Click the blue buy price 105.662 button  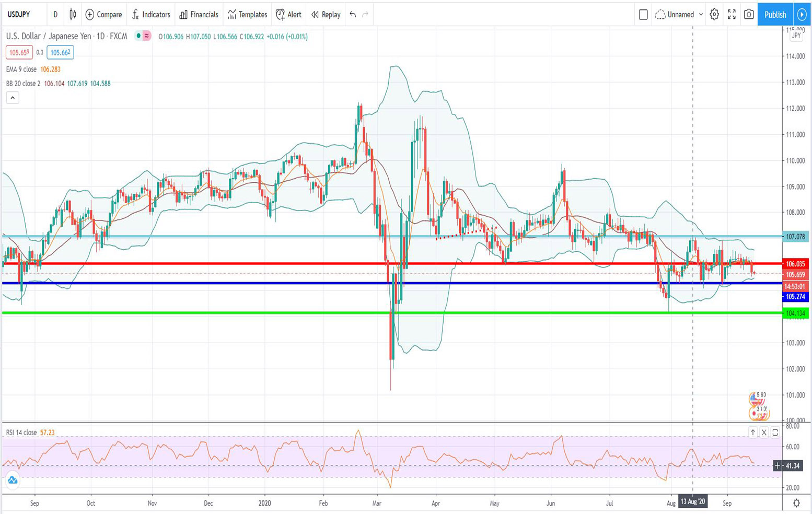coord(60,52)
